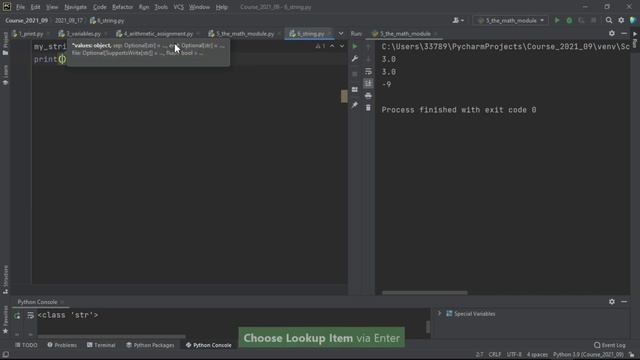Rerun the Python Console

tap(17, 316)
